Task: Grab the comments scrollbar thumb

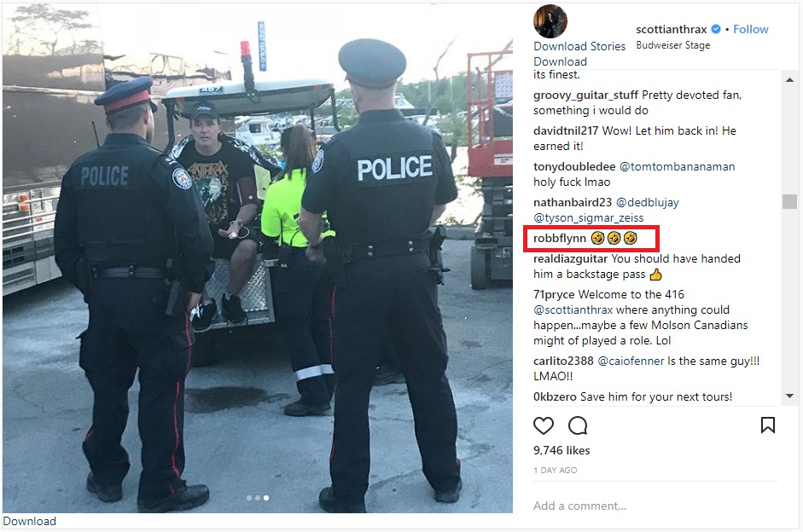Action: [x=789, y=201]
